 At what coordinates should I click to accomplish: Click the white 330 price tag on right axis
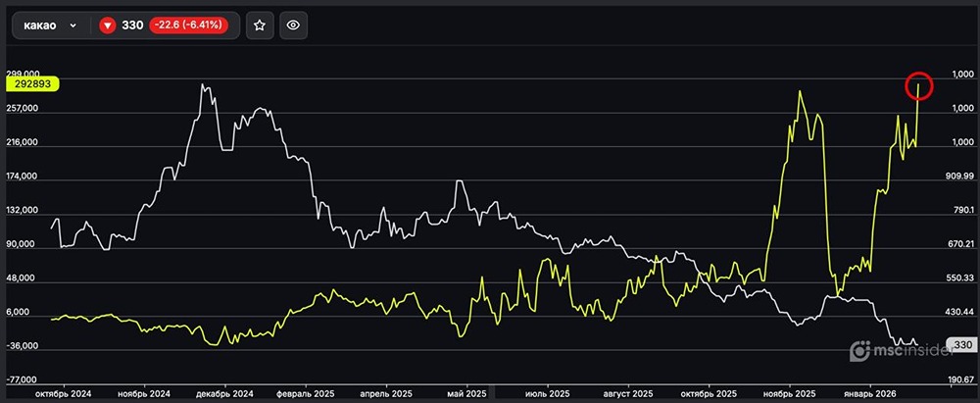pos(961,345)
